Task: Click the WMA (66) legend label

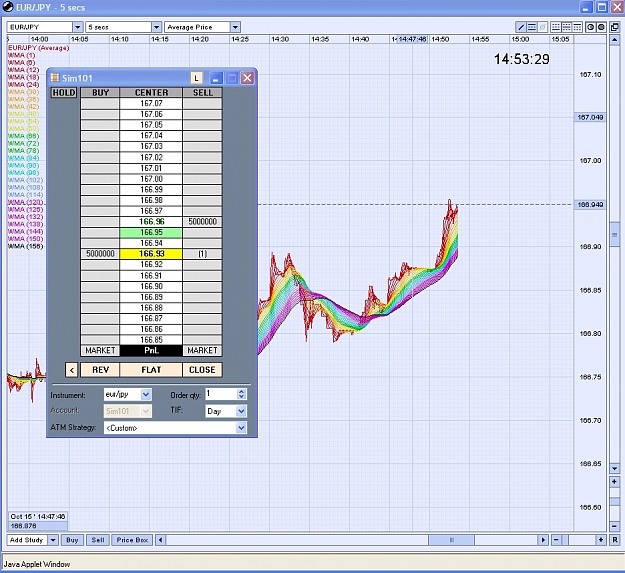Action: [24, 136]
